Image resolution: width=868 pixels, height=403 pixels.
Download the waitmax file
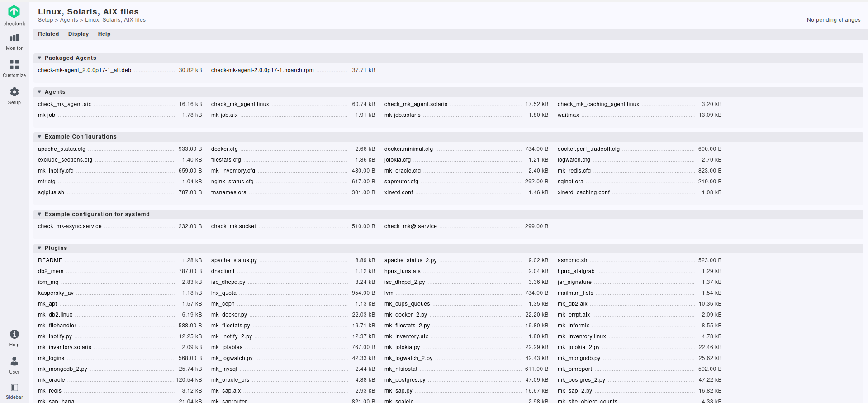568,115
